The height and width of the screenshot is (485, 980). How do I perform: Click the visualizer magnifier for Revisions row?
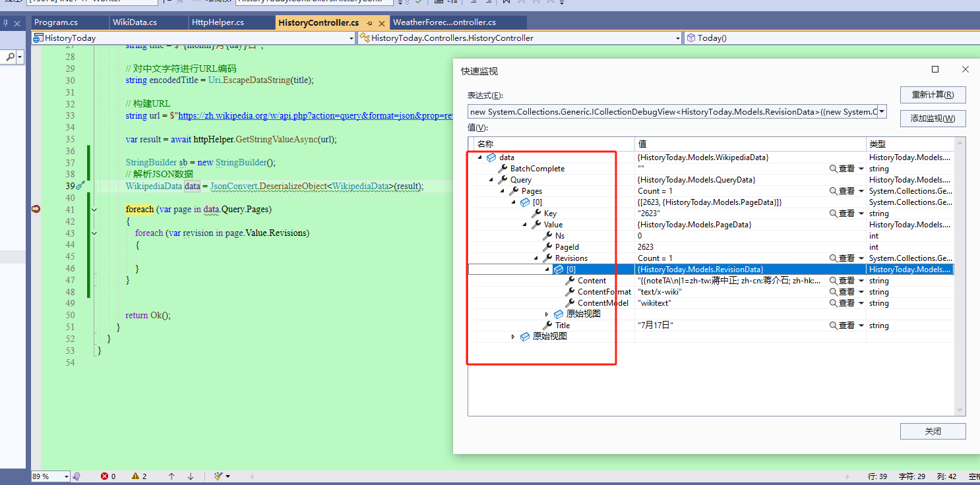(x=834, y=258)
